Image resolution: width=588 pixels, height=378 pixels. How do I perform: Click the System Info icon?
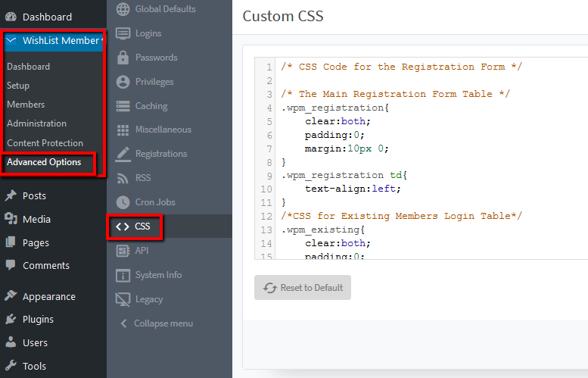pyautogui.click(x=123, y=275)
